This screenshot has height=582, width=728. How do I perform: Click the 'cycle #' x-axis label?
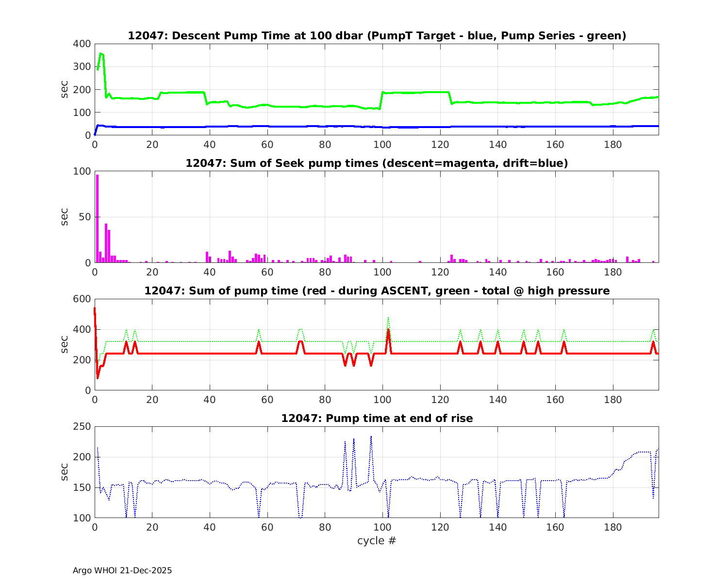coord(377,540)
